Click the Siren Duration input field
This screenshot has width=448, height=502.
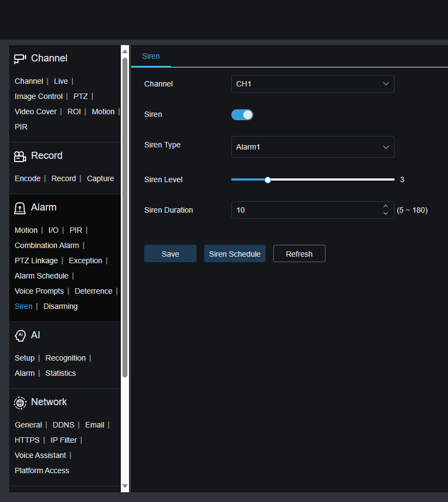(305, 210)
